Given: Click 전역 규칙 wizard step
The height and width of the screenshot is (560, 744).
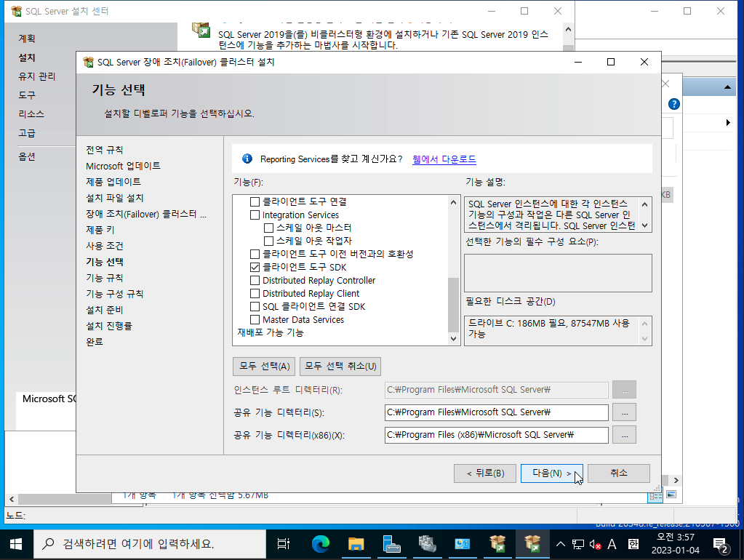Looking at the screenshot, I should coord(105,150).
